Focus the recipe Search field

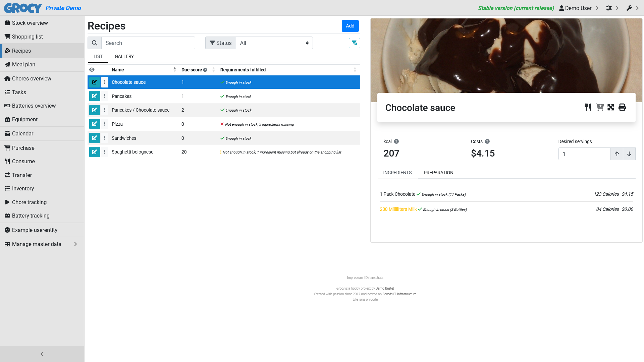[148, 43]
